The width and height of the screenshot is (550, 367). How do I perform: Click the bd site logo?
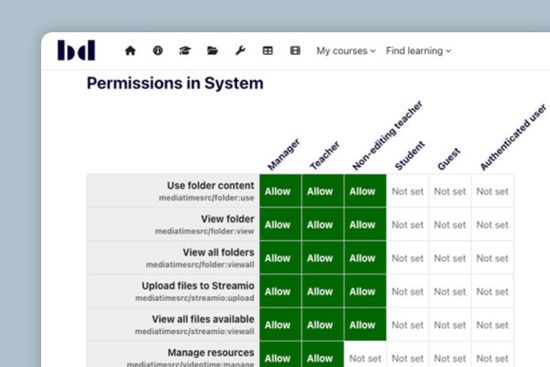coord(76,50)
